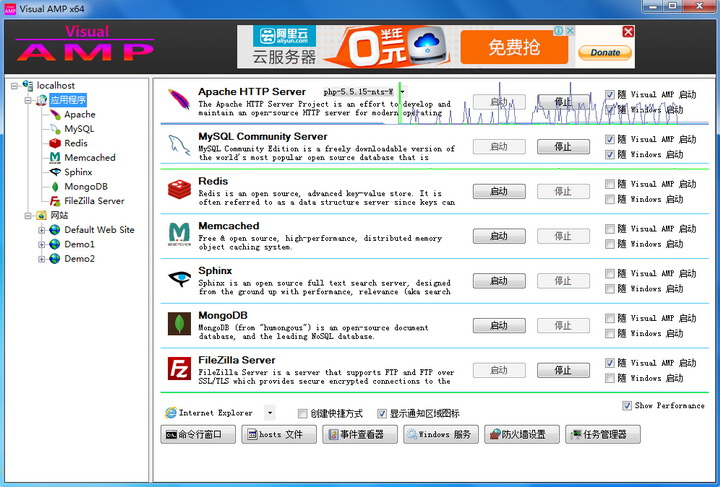Collapse the 网站 tree node
Screen dimensions: 720x487
(28, 215)
